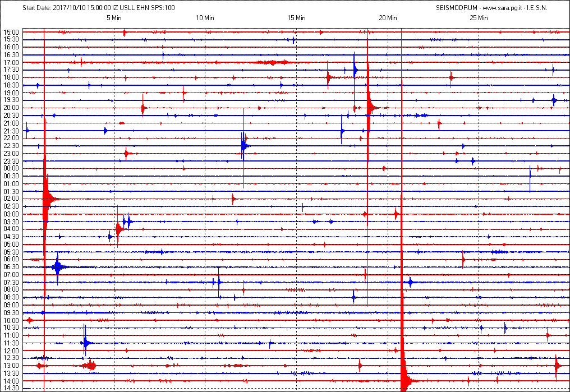Click the 14:30 row time label
This screenshot has height=392, width=570.
[x=11, y=389]
